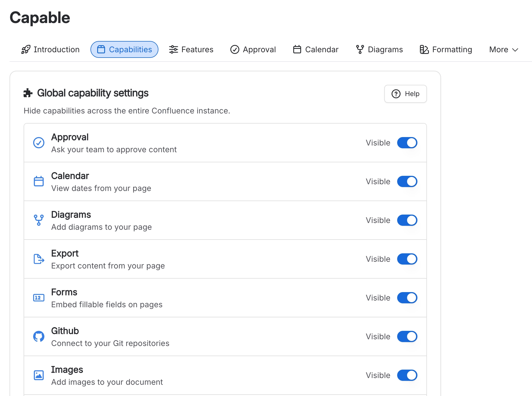Switch to the Features tab
This screenshot has height=396, width=532.
coord(191,49)
